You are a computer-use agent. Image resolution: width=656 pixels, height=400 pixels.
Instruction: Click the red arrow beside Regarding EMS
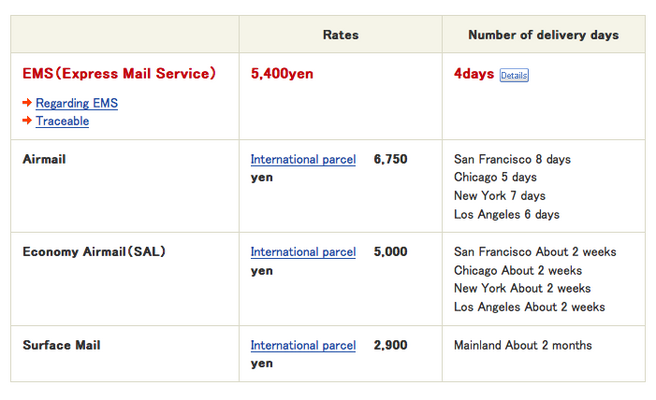coord(27,103)
